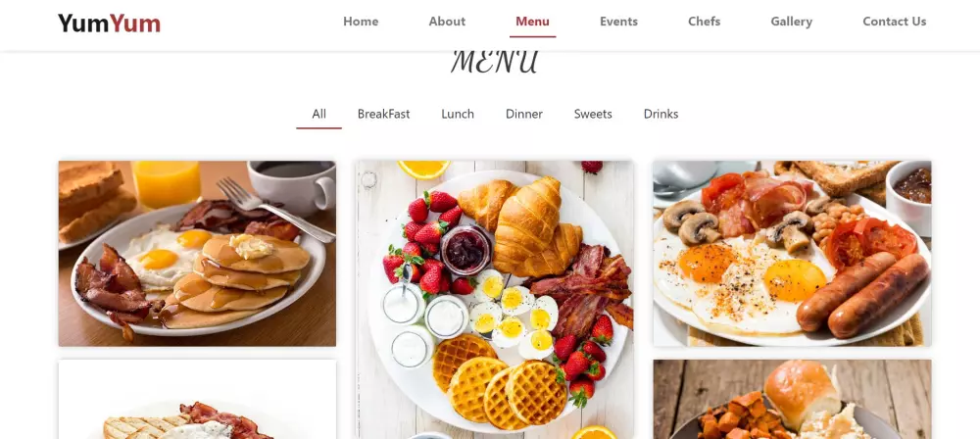Open the Home nav link
Image resolution: width=980 pixels, height=439 pixels.
click(361, 22)
